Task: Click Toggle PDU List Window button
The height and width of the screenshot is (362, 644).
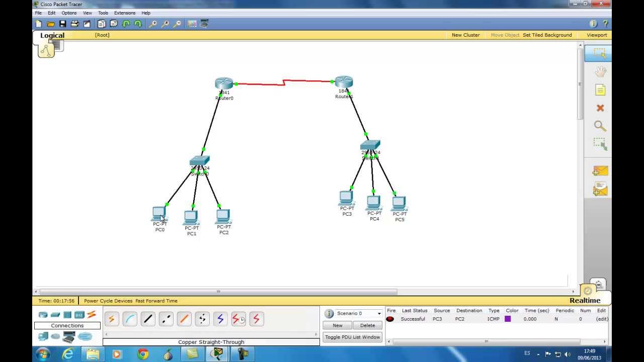Action: tap(353, 337)
